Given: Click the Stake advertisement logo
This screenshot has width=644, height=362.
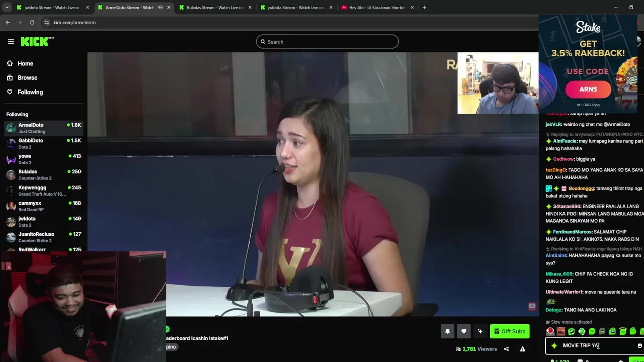Looking at the screenshot, I should coord(588,28).
